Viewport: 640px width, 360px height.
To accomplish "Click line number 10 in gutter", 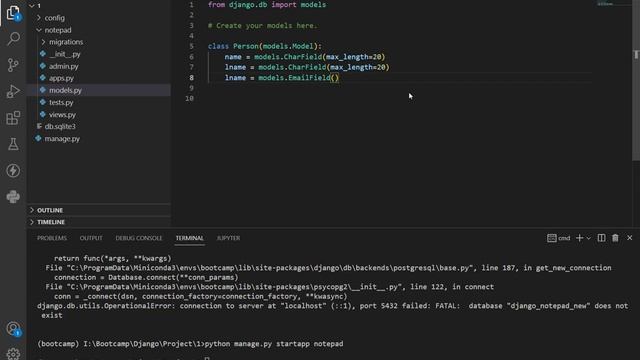I will (x=189, y=98).
